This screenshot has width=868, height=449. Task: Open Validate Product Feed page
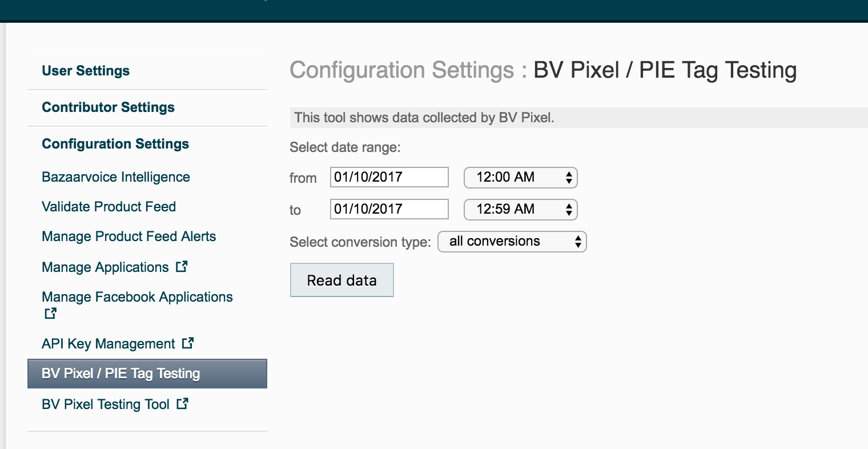tap(109, 207)
